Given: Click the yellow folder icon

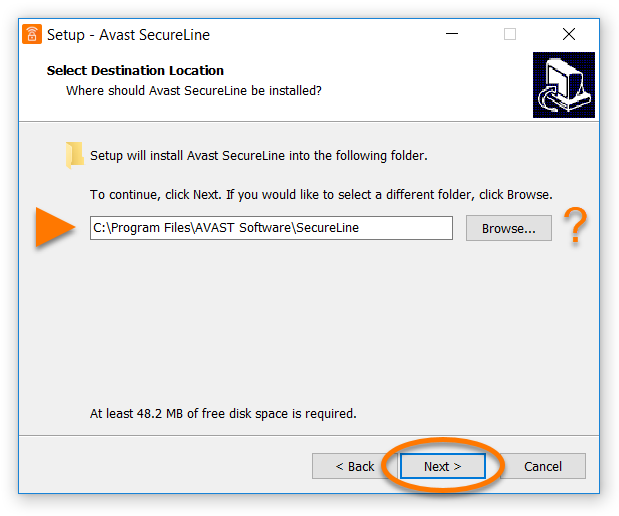Looking at the screenshot, I should [x=75, y=155].
